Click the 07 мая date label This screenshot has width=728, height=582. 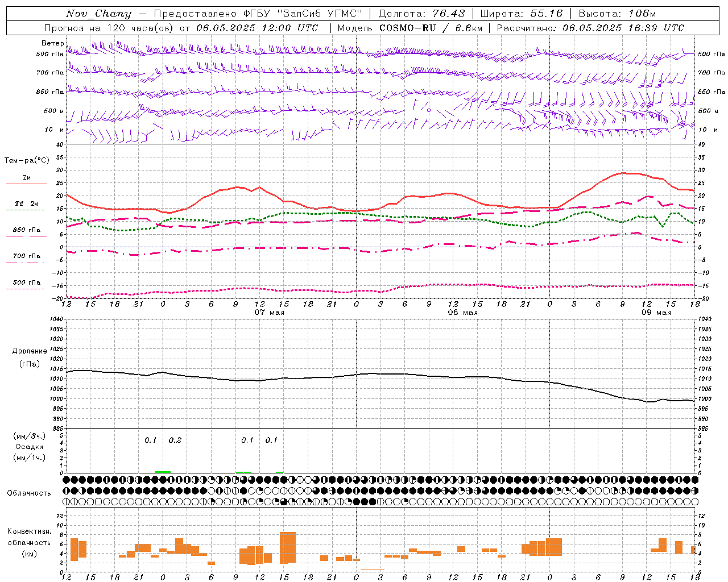tap(270, 313)
